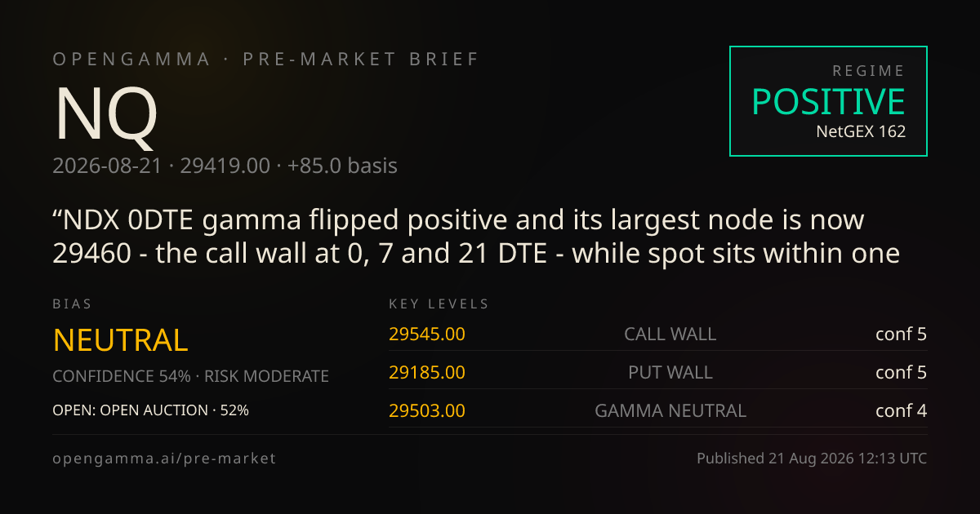Click the KEY LEVELS section heading
980x514 pixels.
coord(439,304)
